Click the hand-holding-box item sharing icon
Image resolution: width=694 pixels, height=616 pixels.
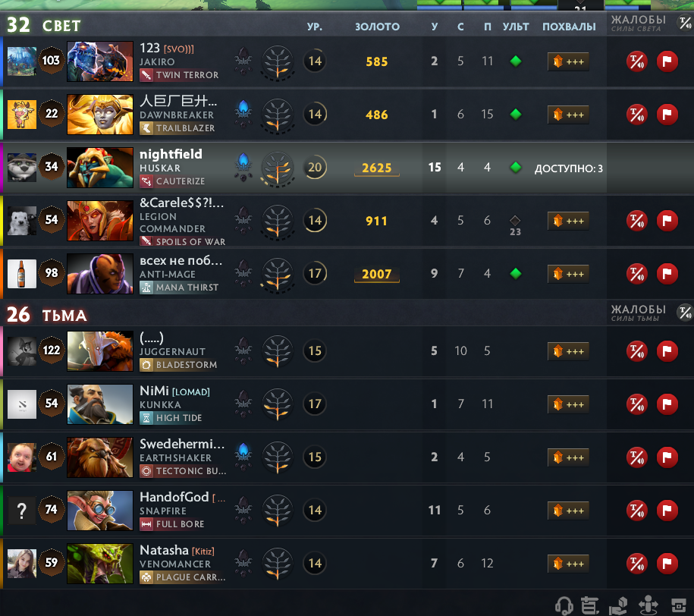[618, 605]
